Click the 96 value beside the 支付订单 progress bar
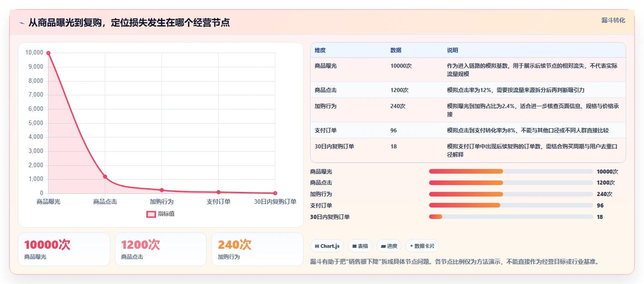 [600, 206]
